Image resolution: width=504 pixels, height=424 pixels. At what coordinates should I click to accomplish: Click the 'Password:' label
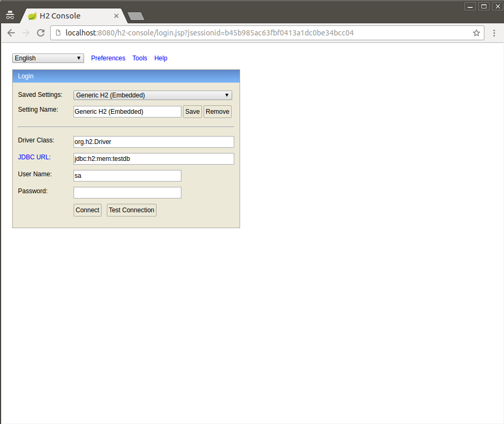pyautogui.click(x=33, y=191)
